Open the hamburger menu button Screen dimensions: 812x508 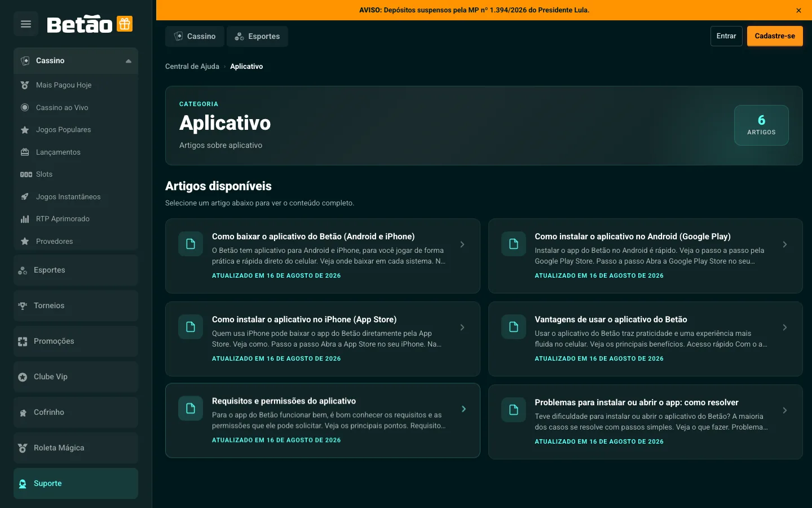(x=26, y=24)
